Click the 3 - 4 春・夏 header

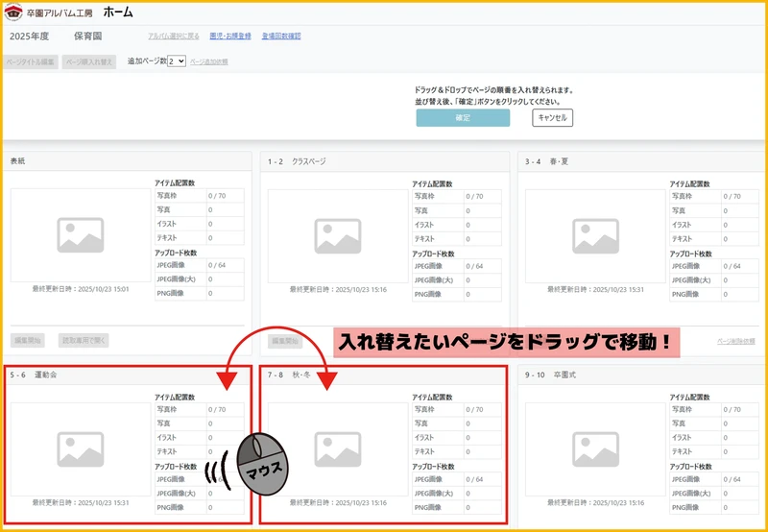tap(642, 161)
